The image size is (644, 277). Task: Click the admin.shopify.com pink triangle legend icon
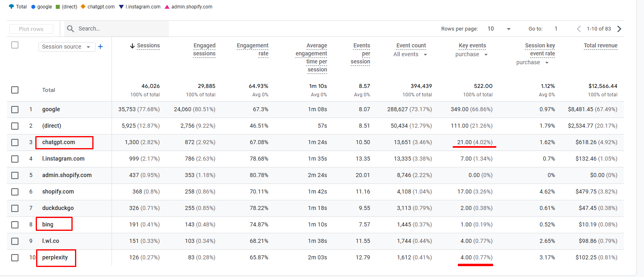click(167, 7)
